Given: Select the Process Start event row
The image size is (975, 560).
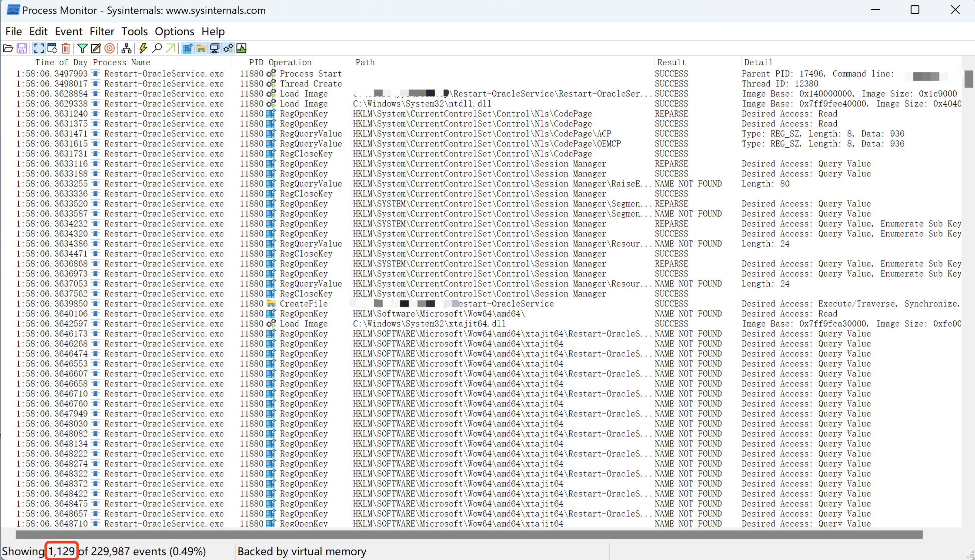Looking at the screenshot, I should click(311, 73).
